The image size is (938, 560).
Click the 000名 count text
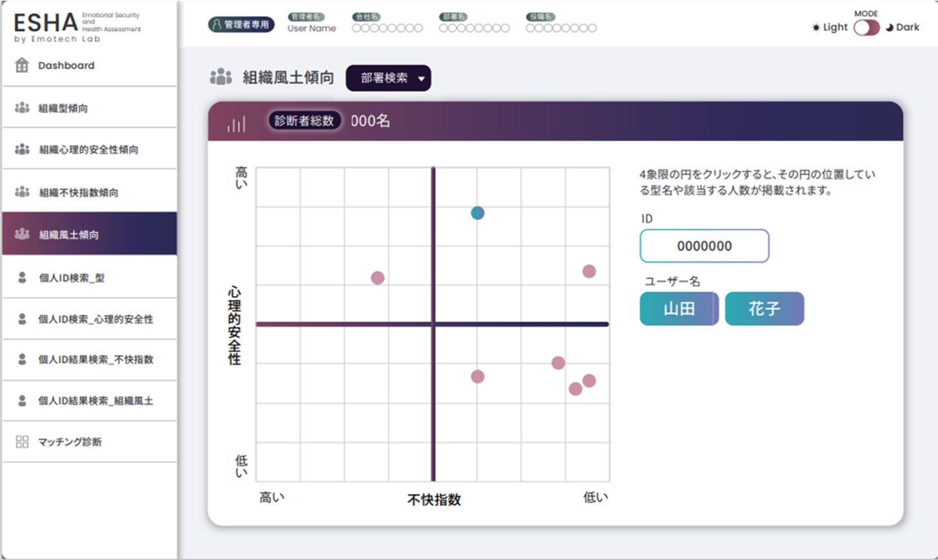click(x=370, y=121)
